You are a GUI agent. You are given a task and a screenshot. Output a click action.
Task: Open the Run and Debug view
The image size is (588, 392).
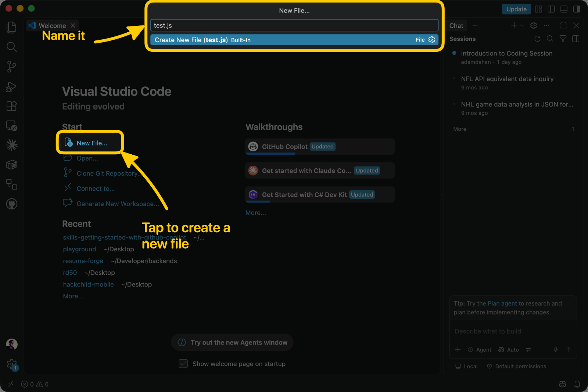pos(12,87)
